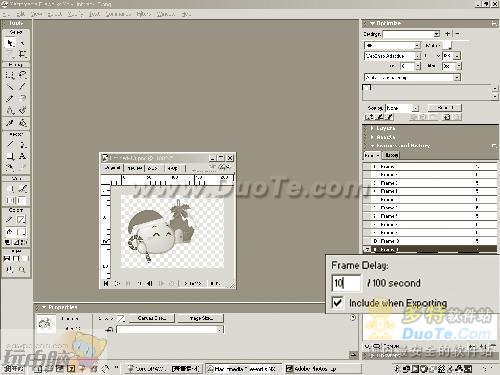Expand the Layers panel
This screenshot has width=500, height=375.
[386, 128]
